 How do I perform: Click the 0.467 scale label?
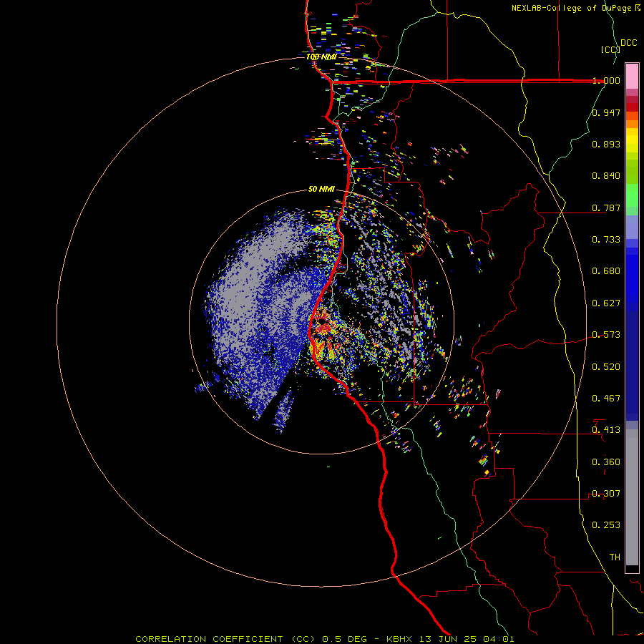point(606,399)
